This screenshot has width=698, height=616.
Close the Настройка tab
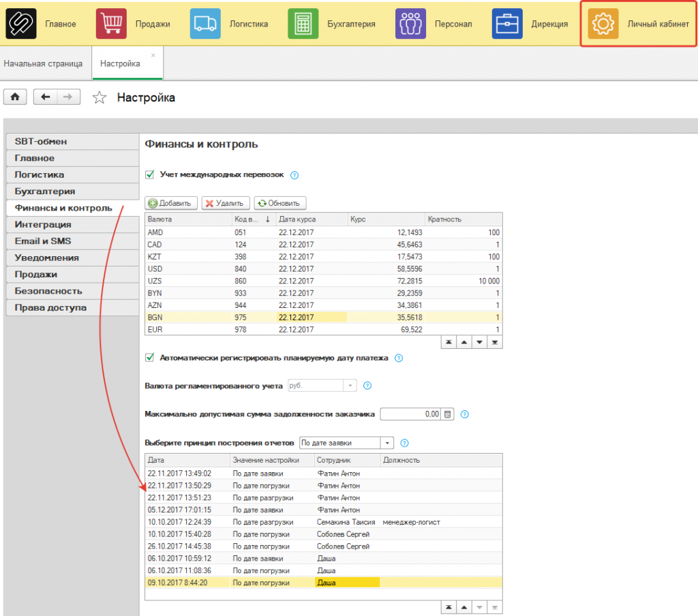[153, 55]
